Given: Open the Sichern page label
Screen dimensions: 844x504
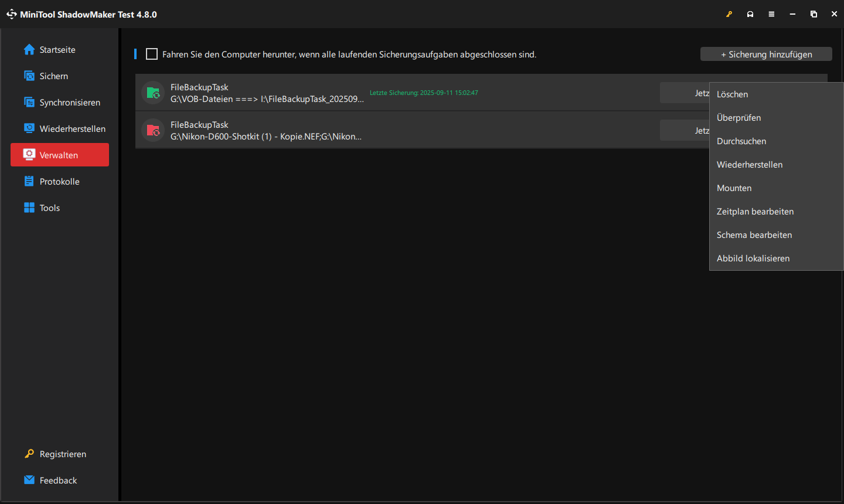Looking at the screenshot, I should tap(54, 76).
